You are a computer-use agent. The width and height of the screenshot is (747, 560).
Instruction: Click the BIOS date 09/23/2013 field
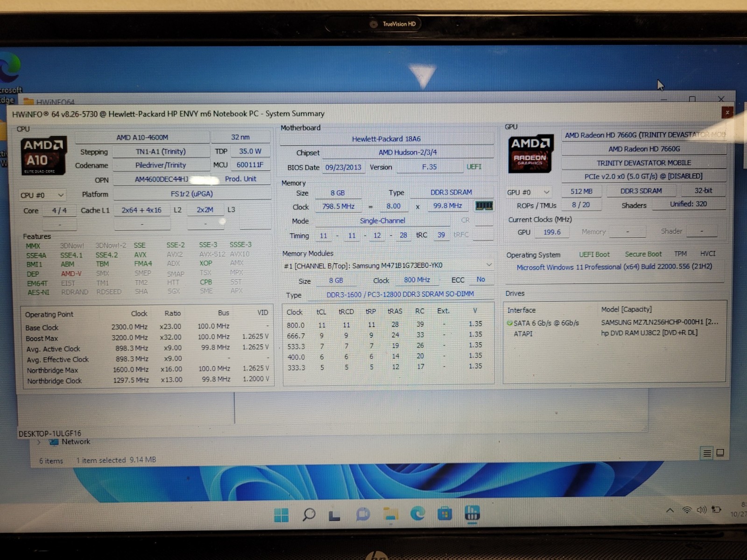343,167
